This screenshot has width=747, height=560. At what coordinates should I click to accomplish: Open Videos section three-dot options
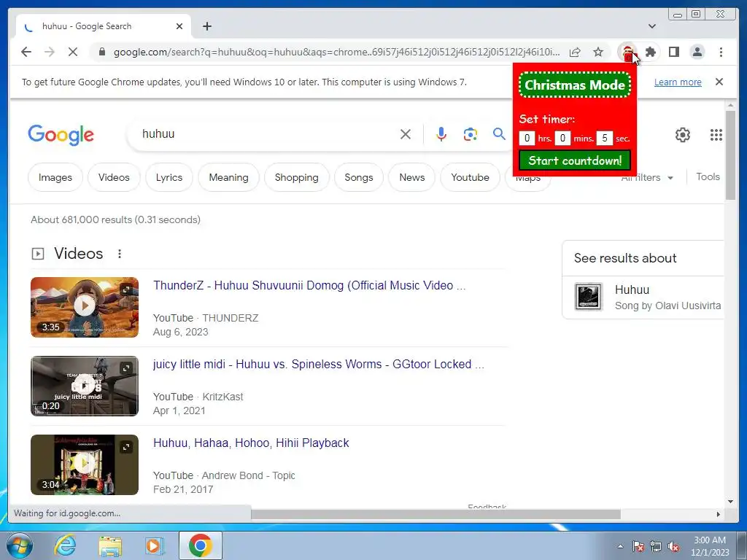pos(120,254)
